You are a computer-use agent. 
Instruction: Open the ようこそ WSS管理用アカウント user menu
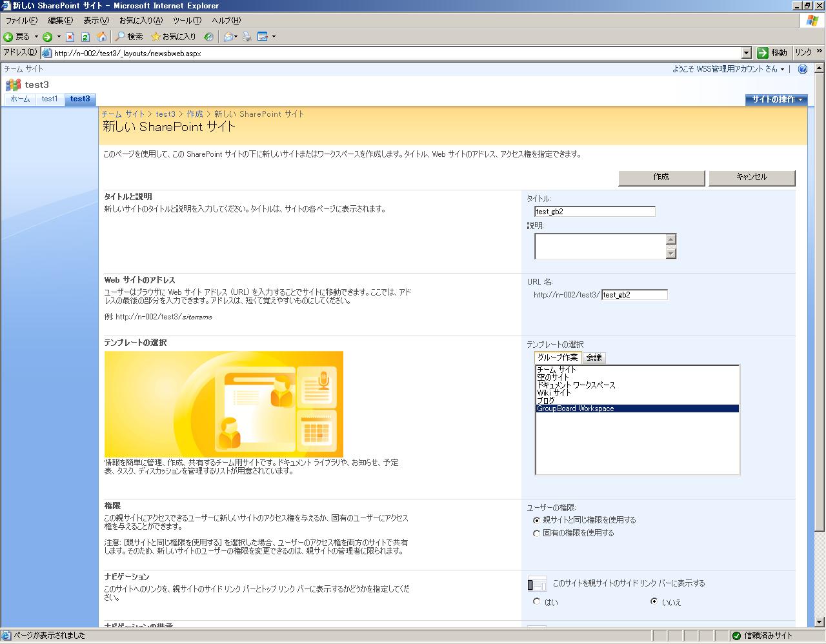729,69
